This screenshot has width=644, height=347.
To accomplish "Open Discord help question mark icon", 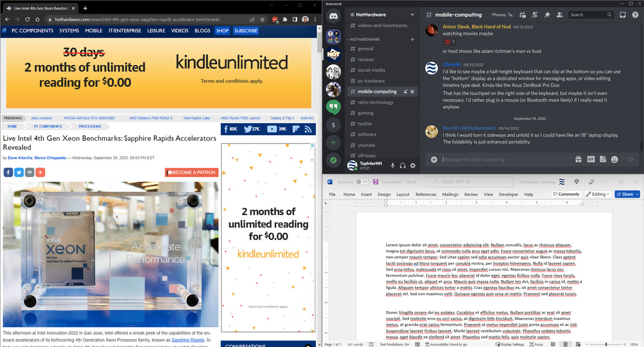I will point(635,15).
